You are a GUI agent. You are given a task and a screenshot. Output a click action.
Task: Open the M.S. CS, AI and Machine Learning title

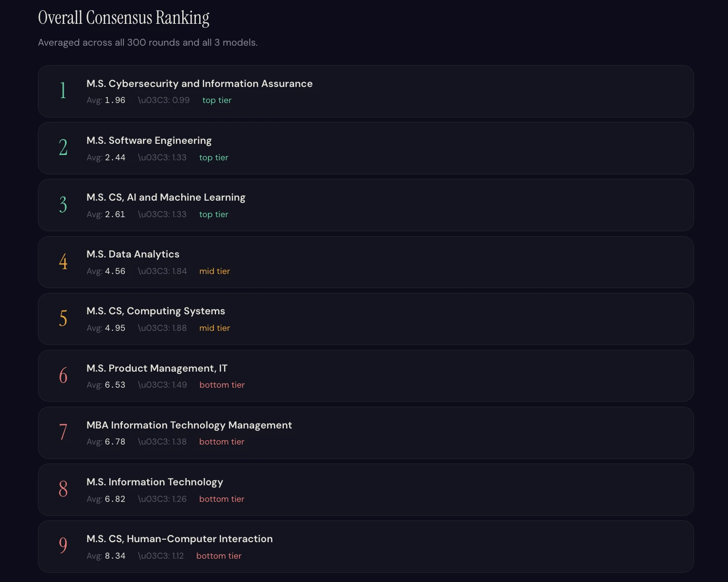[x=166, y=197]
